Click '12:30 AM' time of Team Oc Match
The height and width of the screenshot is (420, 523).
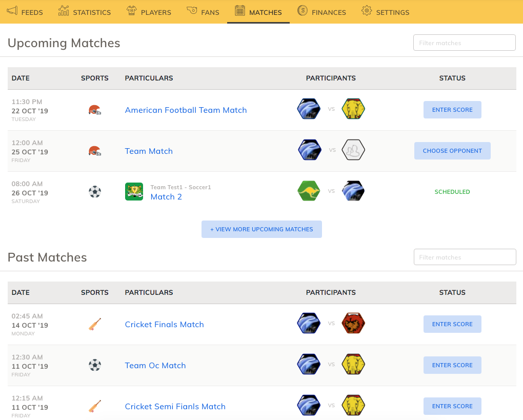(27, 357)
